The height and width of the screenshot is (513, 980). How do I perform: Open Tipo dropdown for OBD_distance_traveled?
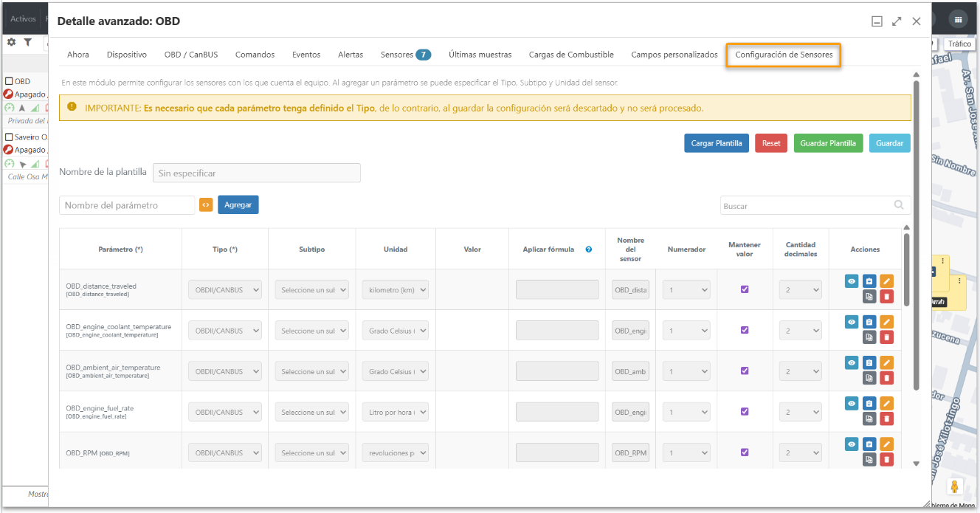[225, 290]
